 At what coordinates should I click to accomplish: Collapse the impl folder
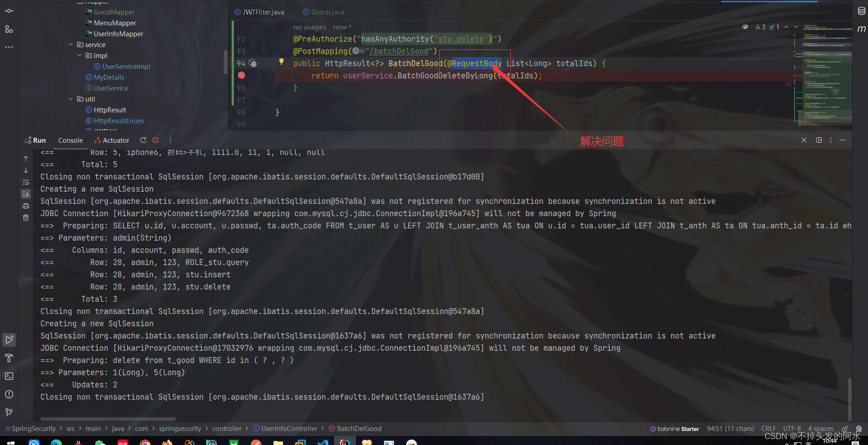click(x=80, y=55)
